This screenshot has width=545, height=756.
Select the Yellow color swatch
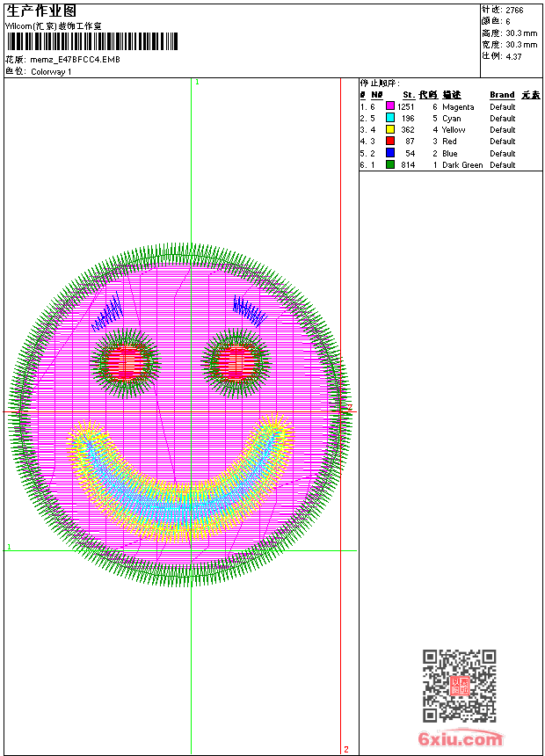(390, 129)
